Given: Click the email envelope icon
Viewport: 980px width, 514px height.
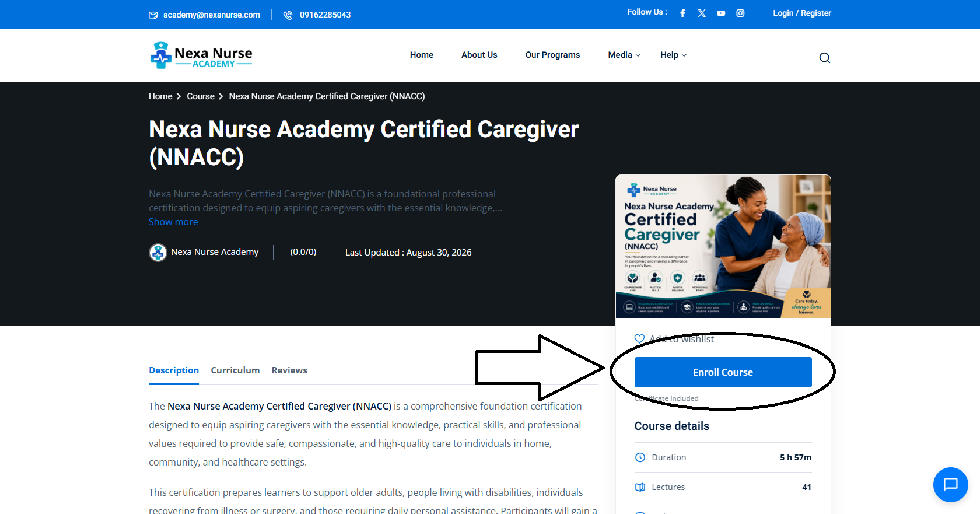Looking at the screenshot, I should tap(153, 15).
